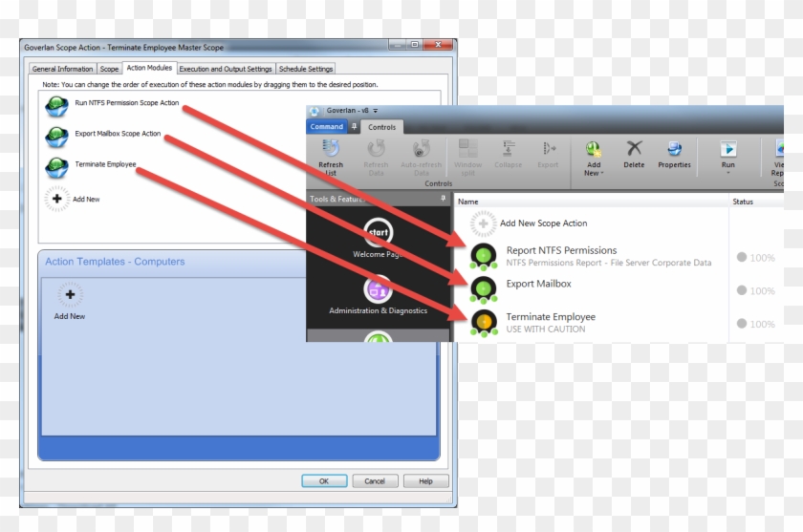Click the Terminate Employee module globe icon
Viewport: 803px width, 532px height.
[56, 167]
